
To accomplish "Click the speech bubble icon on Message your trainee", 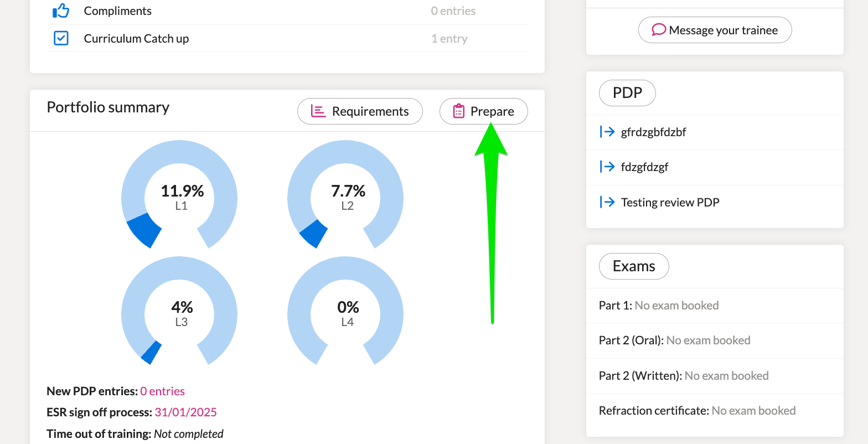I will click(x=658, y=30).
